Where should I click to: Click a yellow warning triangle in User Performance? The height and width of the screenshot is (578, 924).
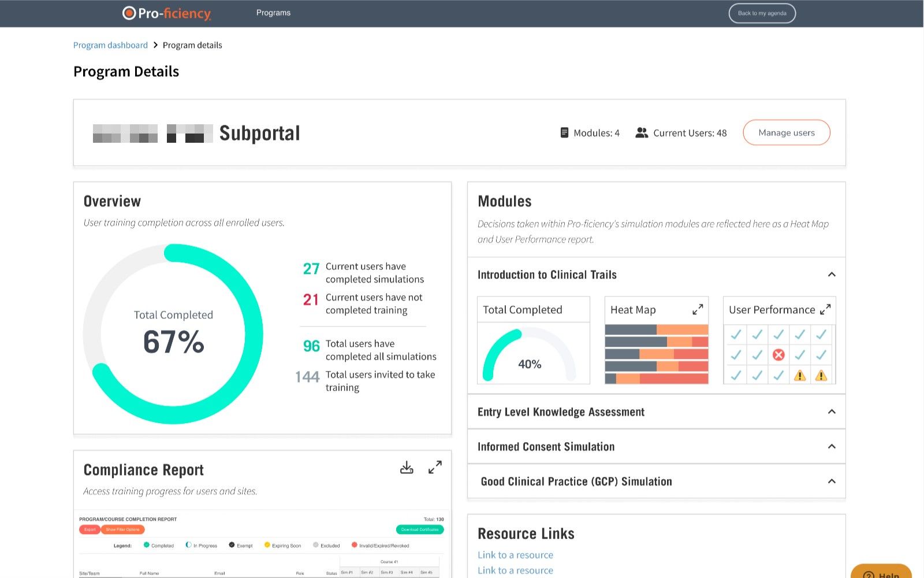click(x=800, y=375)
